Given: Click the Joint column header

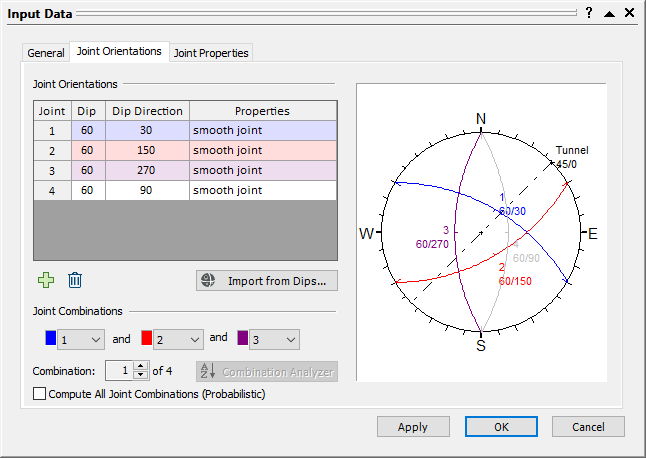Looking at the screenshot, I should click(x=52, y=111).
